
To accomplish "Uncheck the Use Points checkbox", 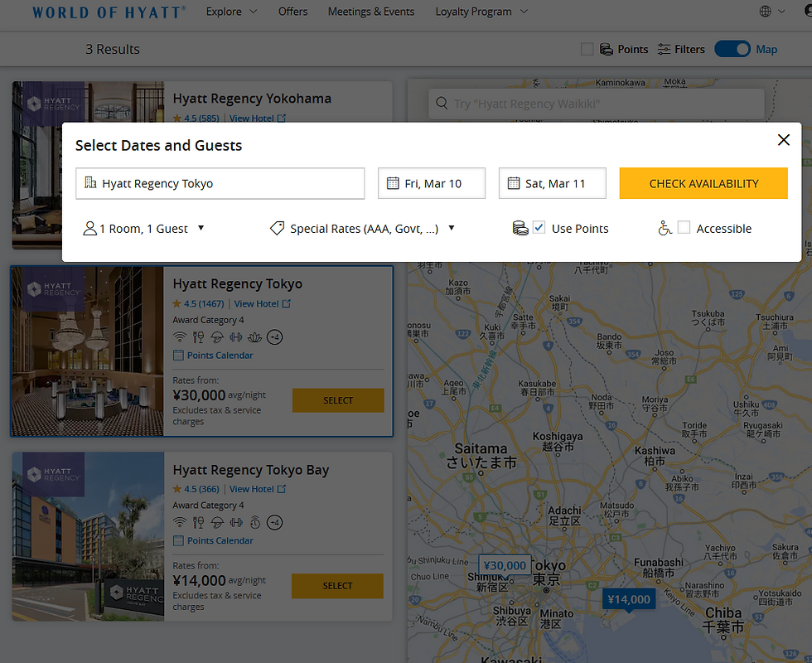I will point(539,227).
